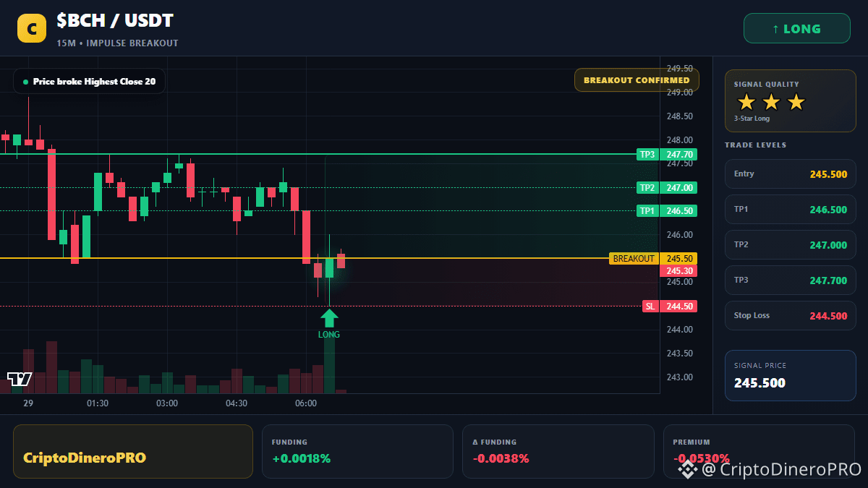The width and height of the screenshot is (868, 488).
Task: Click the BREAKOUT 245.50 price tag
Action: pyautogui.click(x=653, y=258)
